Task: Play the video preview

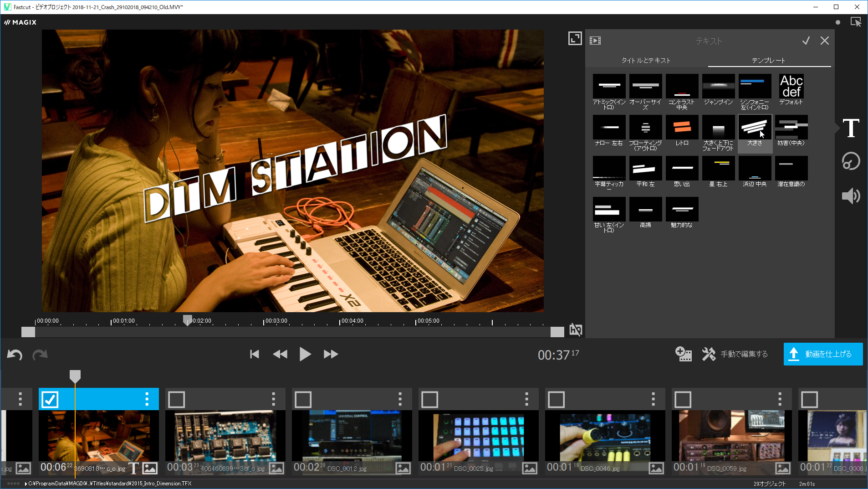Action: pos(305,354)
